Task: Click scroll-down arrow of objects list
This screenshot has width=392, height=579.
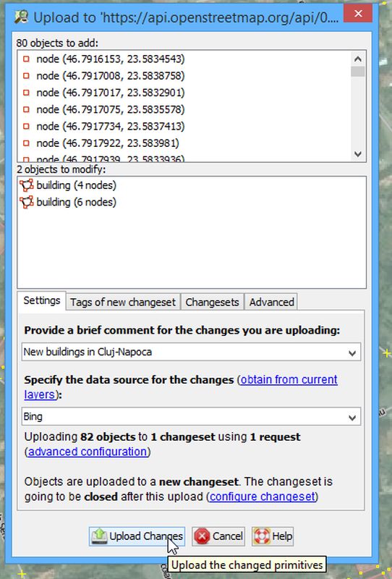Action: (x=358, y=154)
